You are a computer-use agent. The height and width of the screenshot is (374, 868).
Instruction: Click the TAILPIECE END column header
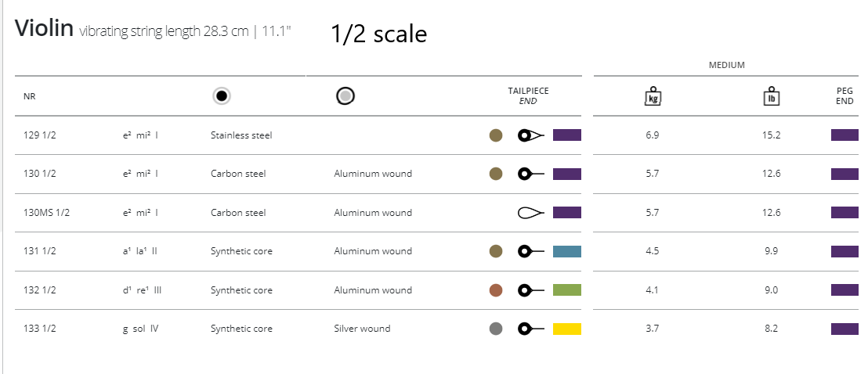pos(528,95)
